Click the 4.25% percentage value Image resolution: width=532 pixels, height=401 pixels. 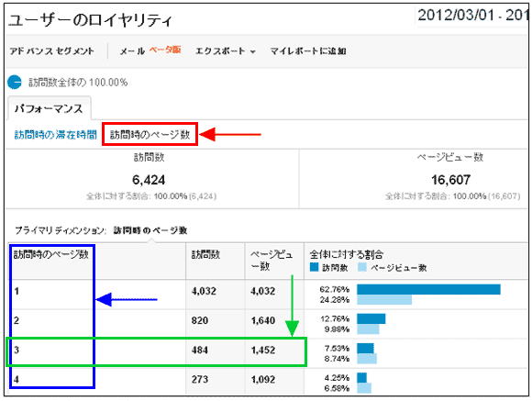coord(337,377)
